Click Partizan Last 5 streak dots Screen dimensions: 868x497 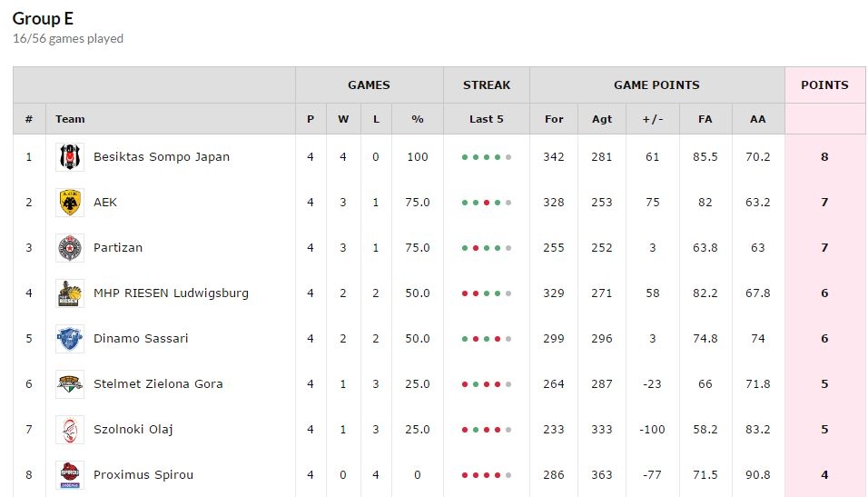[487, 248]
